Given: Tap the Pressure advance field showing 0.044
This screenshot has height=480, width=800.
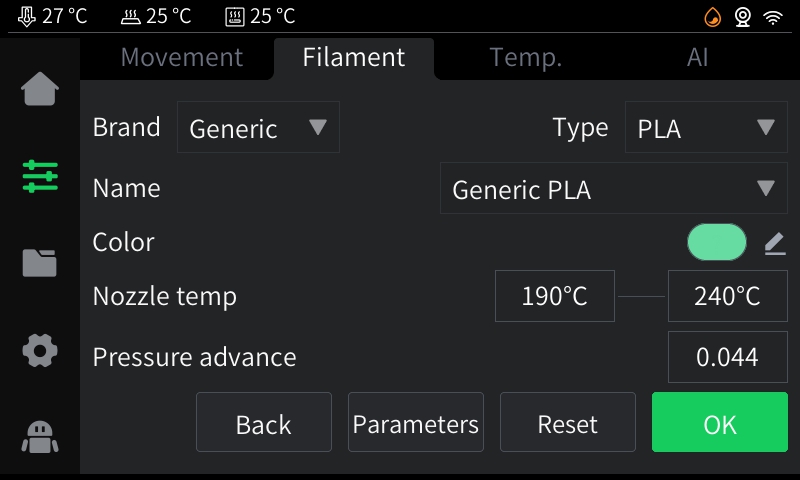Looking at the screenshot, I should tap(727, 357).
